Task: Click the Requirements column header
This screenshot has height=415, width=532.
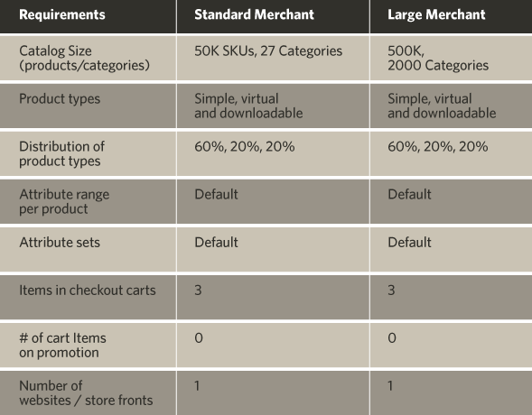Action: (x=62, y=15)
